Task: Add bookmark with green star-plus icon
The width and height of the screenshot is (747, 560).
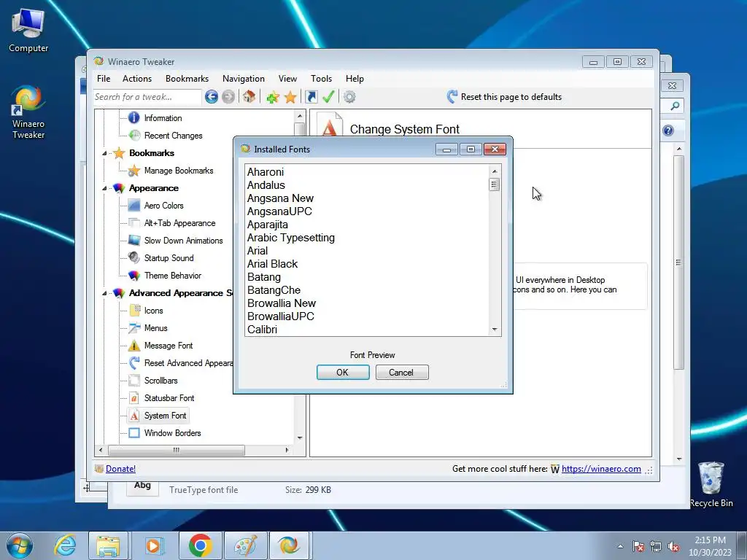Action: [273, 97]
